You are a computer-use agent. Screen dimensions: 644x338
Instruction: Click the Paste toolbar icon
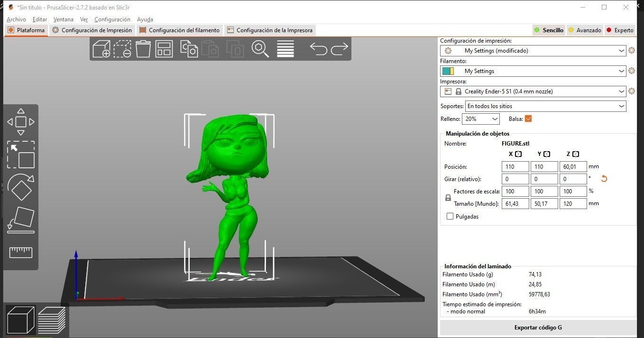pos(210,49)
